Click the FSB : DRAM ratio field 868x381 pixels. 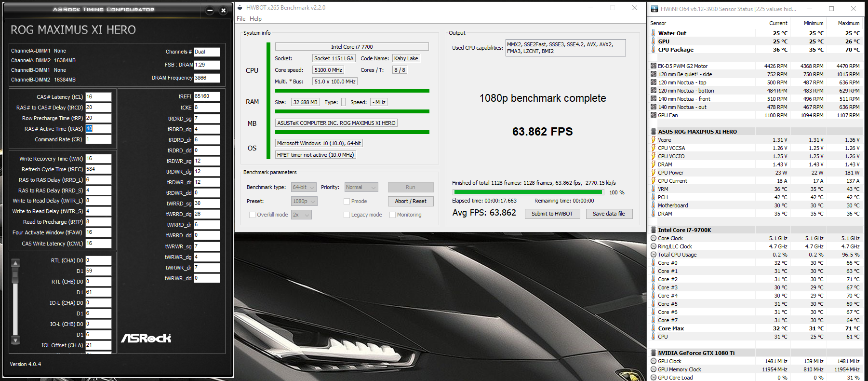coord(207,65)
